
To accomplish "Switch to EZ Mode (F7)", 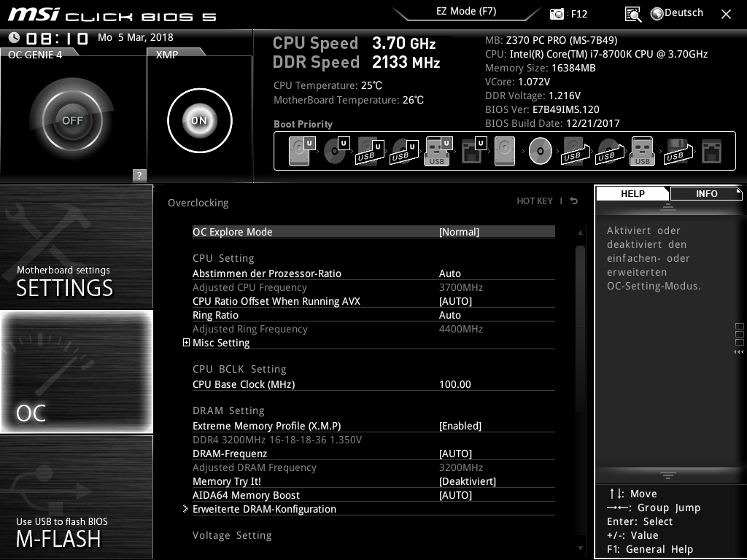I will tap(466, 12).
